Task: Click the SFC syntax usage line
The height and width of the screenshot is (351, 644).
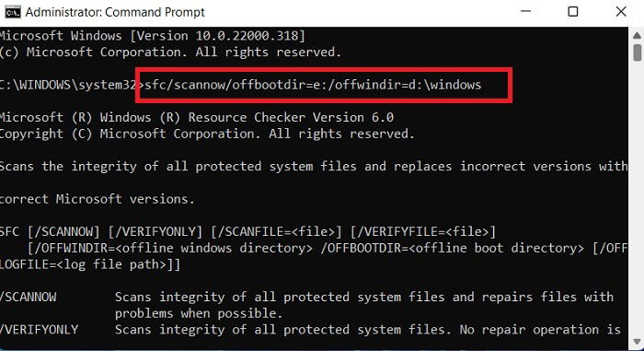Action: [247, 231]
